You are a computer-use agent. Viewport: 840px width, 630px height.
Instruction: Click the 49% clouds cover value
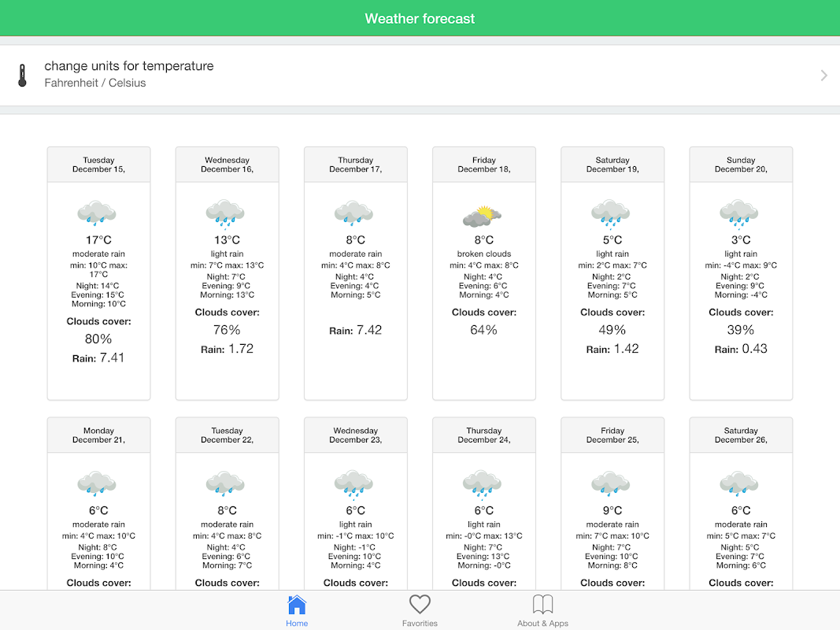pyautogui.click(x=612, y=330)
